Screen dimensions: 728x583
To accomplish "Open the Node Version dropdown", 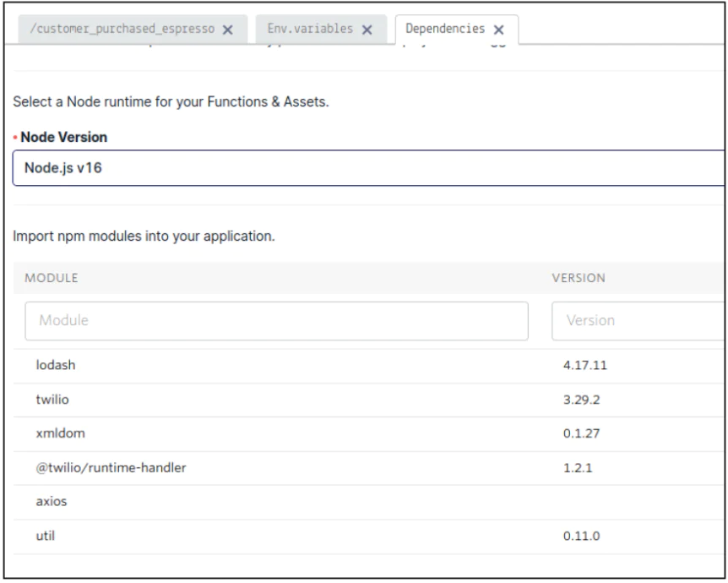I will [369, 167].
